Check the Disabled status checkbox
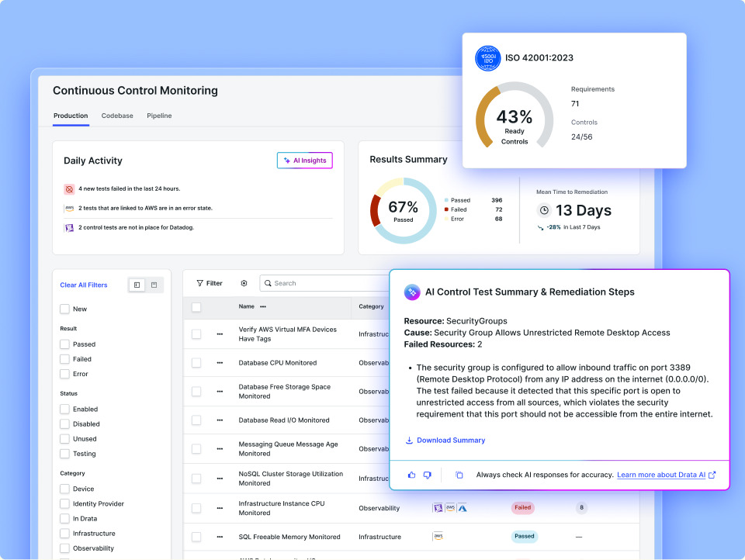The height and width of the screenshot is (560, 745). (x=64, y=423)
